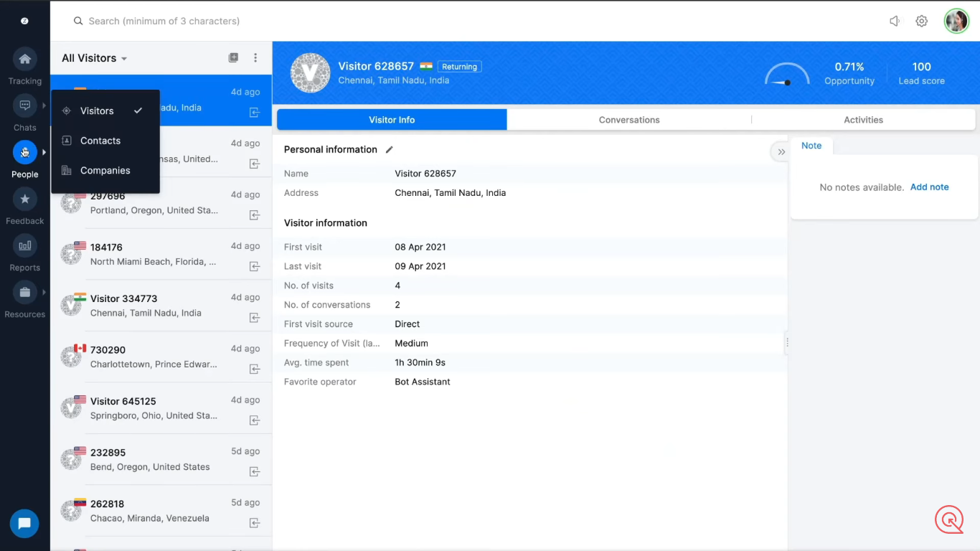
Task: Select visitor 184176 from North Miami Beach
Action: tap(161, 255)
